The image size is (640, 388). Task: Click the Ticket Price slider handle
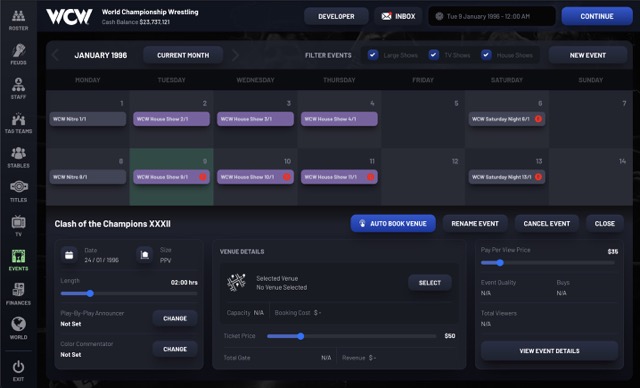tap(301, 336)
